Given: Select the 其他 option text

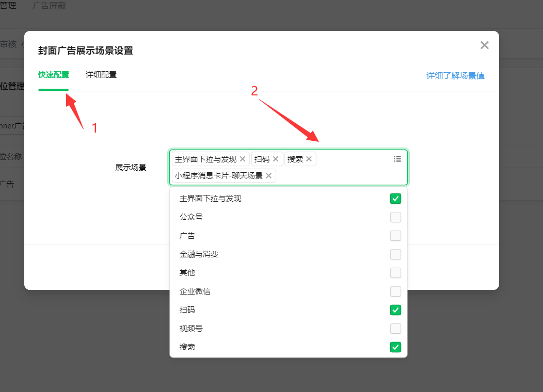Looking at the screenshot, I should tap(187, 273).
